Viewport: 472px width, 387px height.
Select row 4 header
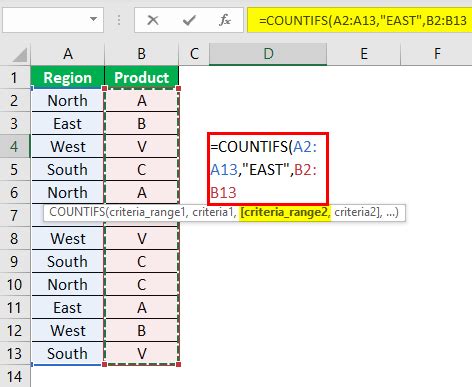(15, 146)
